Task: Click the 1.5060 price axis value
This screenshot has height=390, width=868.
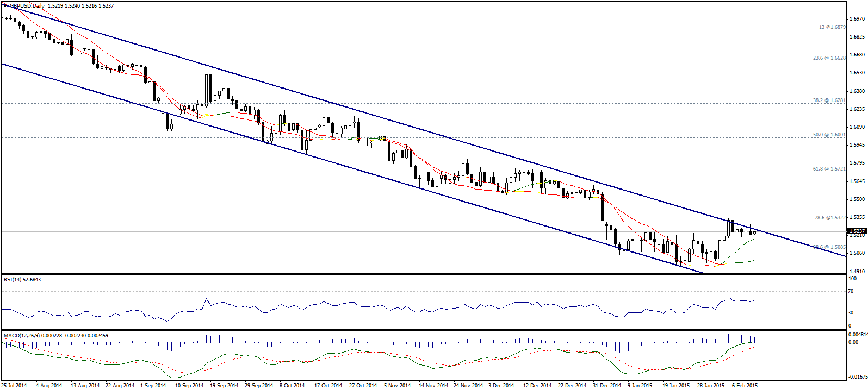Action: [857, 253]
